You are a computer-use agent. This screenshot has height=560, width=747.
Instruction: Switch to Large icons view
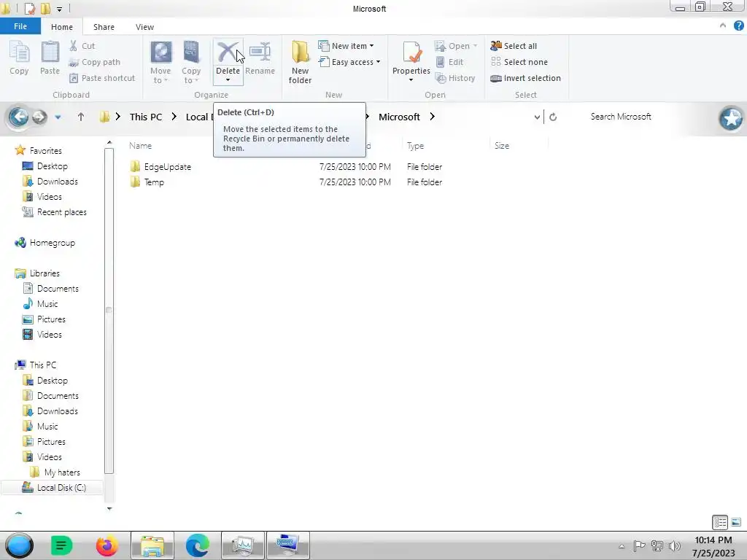736,522
